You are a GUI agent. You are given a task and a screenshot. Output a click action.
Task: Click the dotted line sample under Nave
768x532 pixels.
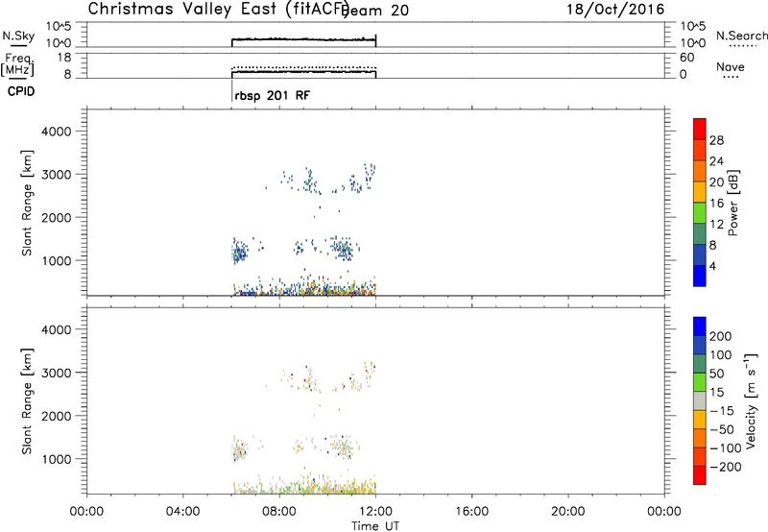click(x=731, y=77)
